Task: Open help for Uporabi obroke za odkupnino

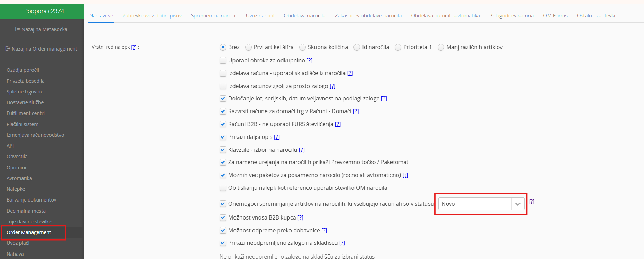Action: click(310, 61)
